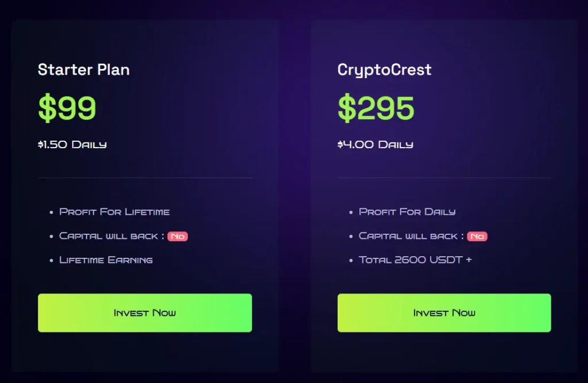Click the red No badge in Starter Plan

177,237
